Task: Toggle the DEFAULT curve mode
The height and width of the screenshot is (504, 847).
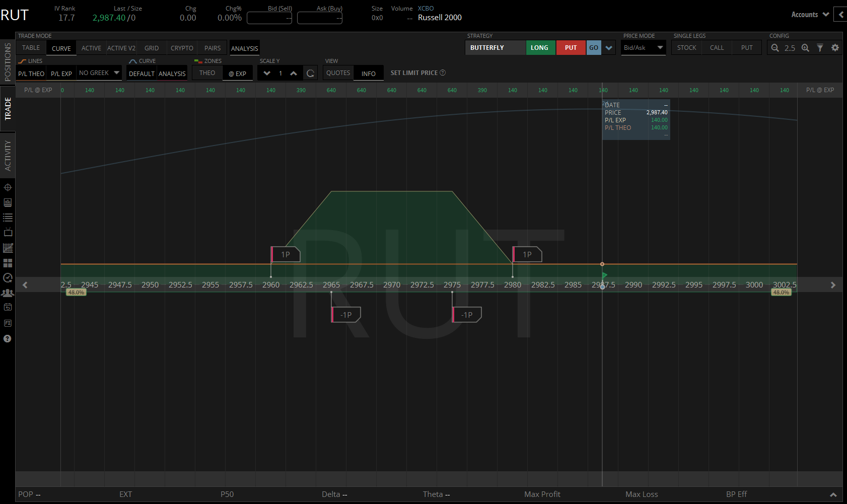Action: (x=142, y=74)
